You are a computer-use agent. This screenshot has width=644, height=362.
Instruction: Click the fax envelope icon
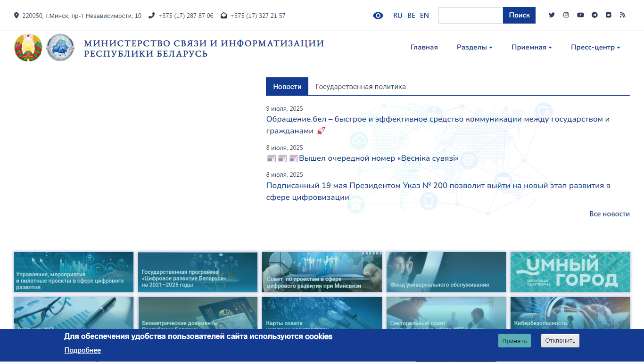click(223, 16)
